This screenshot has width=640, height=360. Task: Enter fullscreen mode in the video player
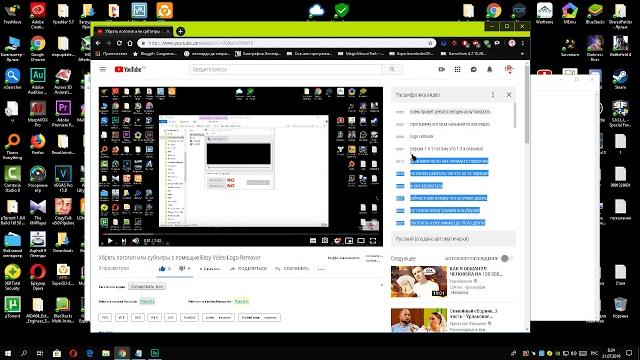373,241
